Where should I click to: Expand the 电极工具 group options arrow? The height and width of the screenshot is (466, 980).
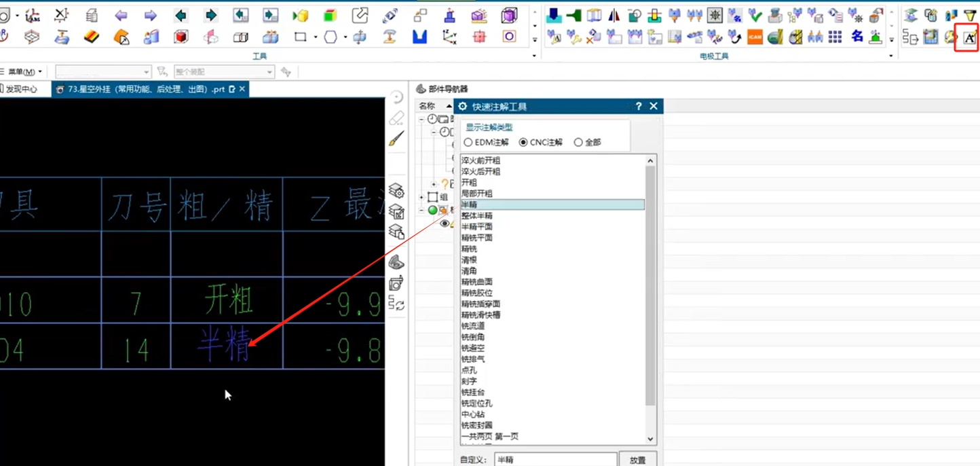point(891,56)
